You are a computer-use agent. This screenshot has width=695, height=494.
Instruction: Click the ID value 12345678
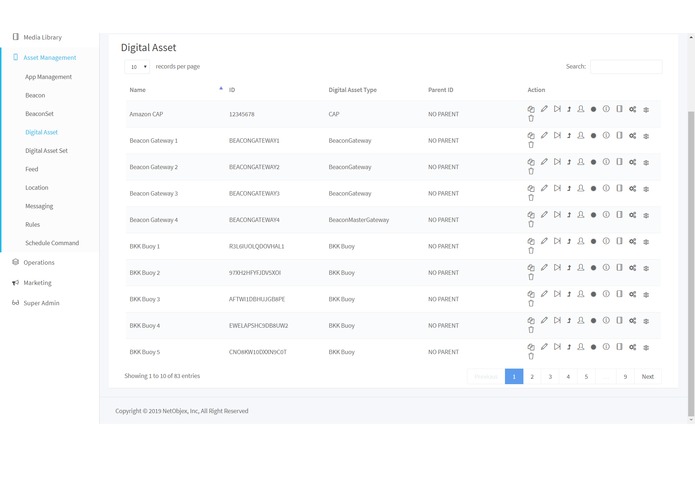tap(242, 114)
